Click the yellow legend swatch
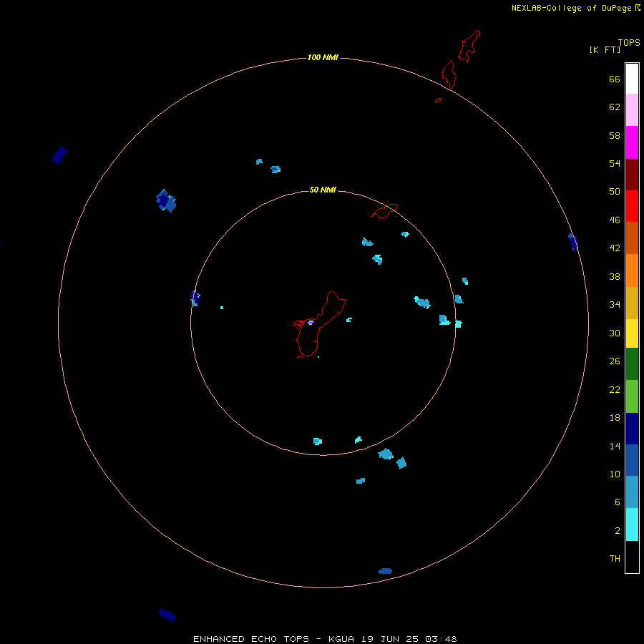 click(x=632, y=333)
